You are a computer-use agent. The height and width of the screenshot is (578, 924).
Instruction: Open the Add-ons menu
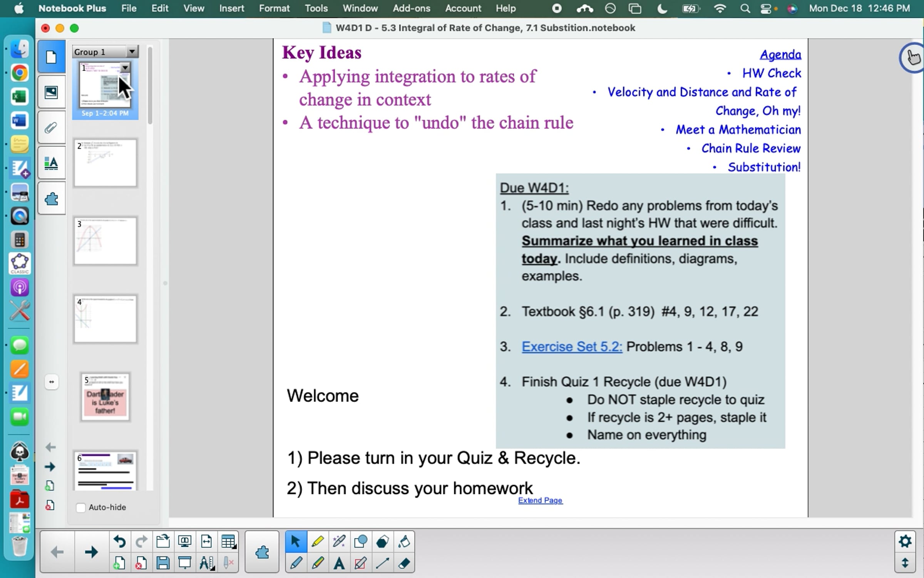[x=411, y=8]
